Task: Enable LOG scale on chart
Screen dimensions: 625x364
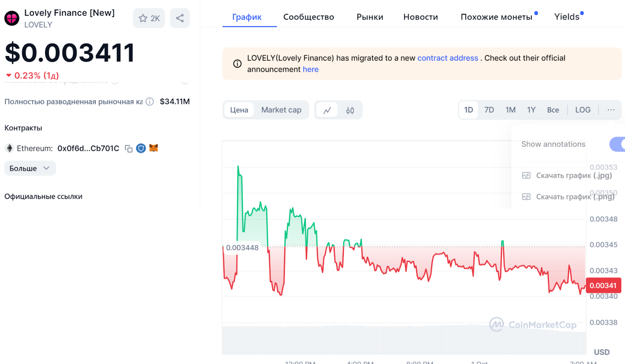Action: (582, 110)
